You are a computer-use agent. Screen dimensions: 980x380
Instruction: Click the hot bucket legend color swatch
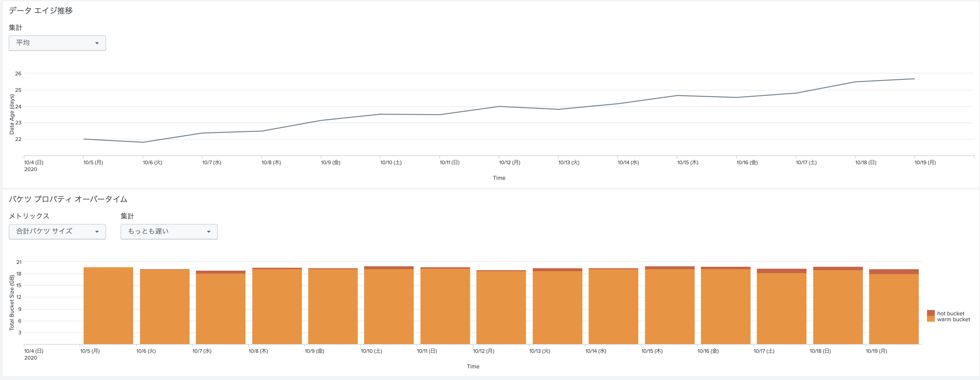(931, 313)
